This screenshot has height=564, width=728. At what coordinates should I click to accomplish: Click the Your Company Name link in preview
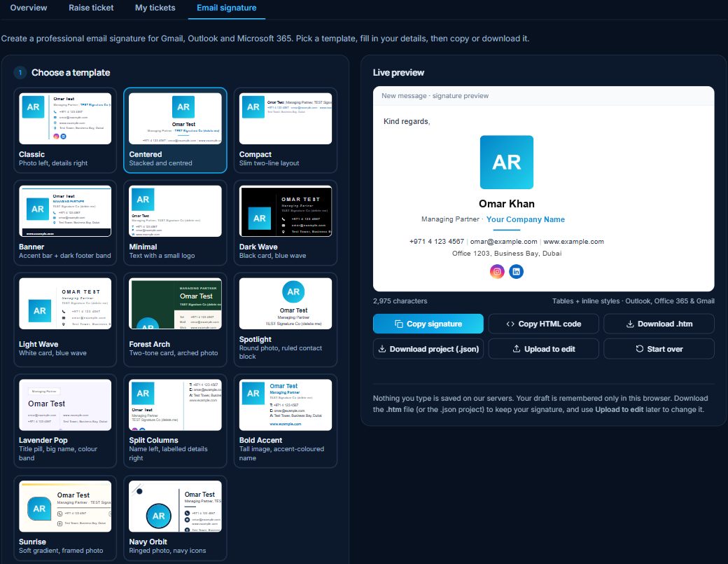(526, 219)
